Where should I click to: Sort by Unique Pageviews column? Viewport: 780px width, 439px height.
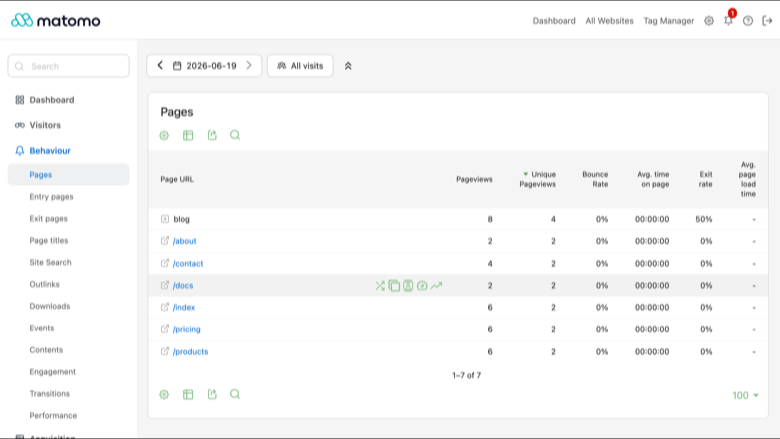(538, 179)
